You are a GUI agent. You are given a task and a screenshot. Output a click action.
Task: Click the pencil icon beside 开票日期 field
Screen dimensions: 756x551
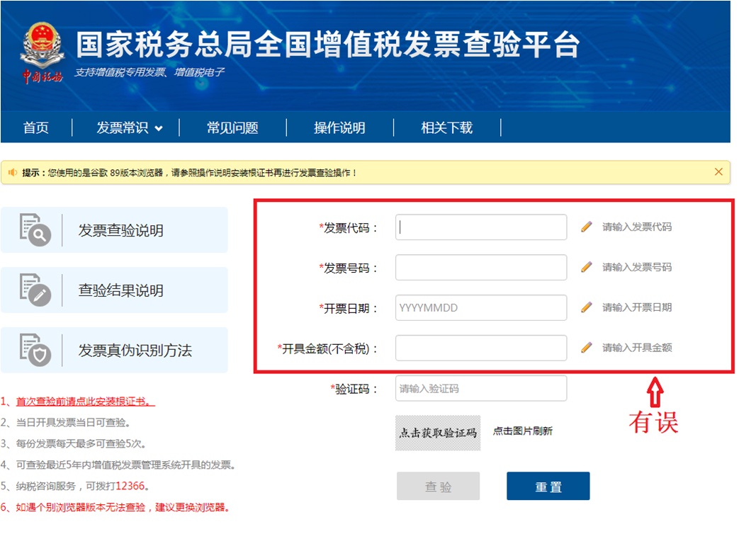[586, 307]
